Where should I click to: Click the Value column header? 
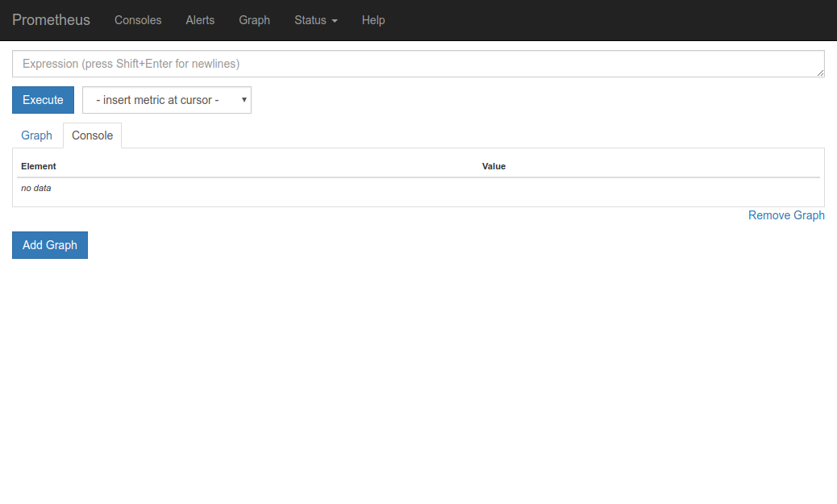[x=493, y=167]
